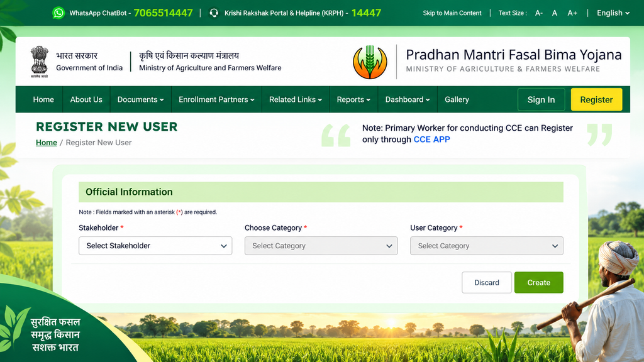Screen dimensions: 644x362
Task: Expand the Reports menu
Action: click(353, 99)
